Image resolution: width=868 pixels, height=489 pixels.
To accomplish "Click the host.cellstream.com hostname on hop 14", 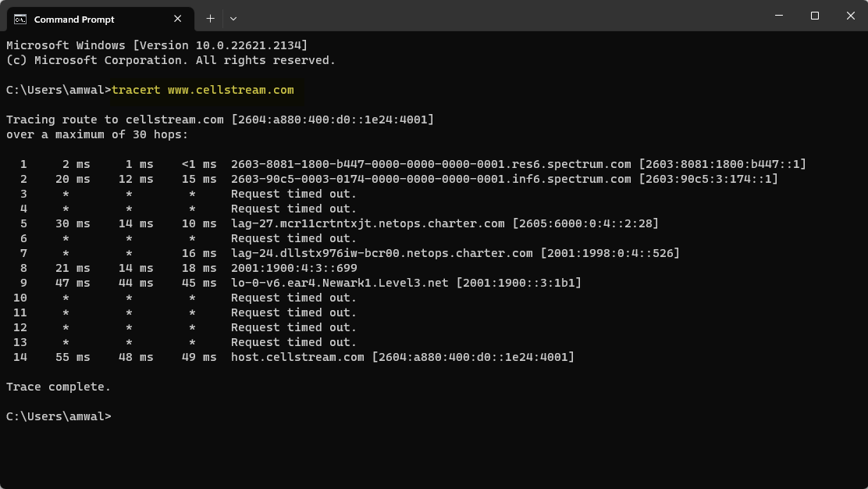I will click(x=297, y=357).
